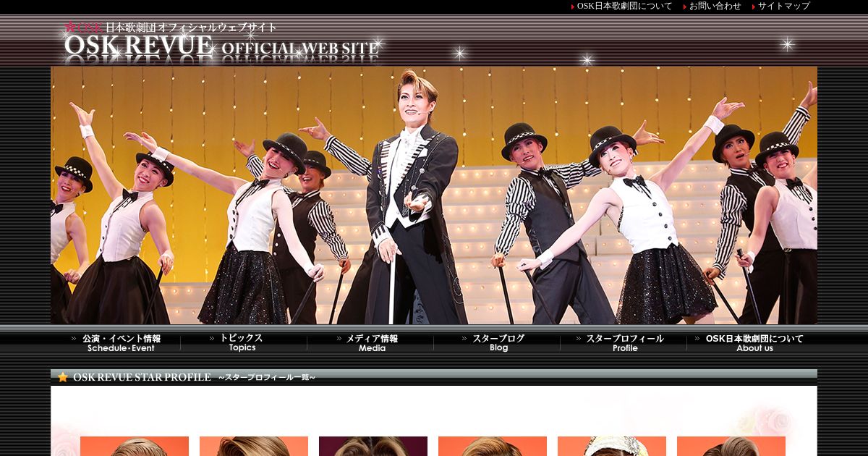Open the スタープロフィール Profile menu
The width and height of the screenshot is (868, 456).
(624, 342)
